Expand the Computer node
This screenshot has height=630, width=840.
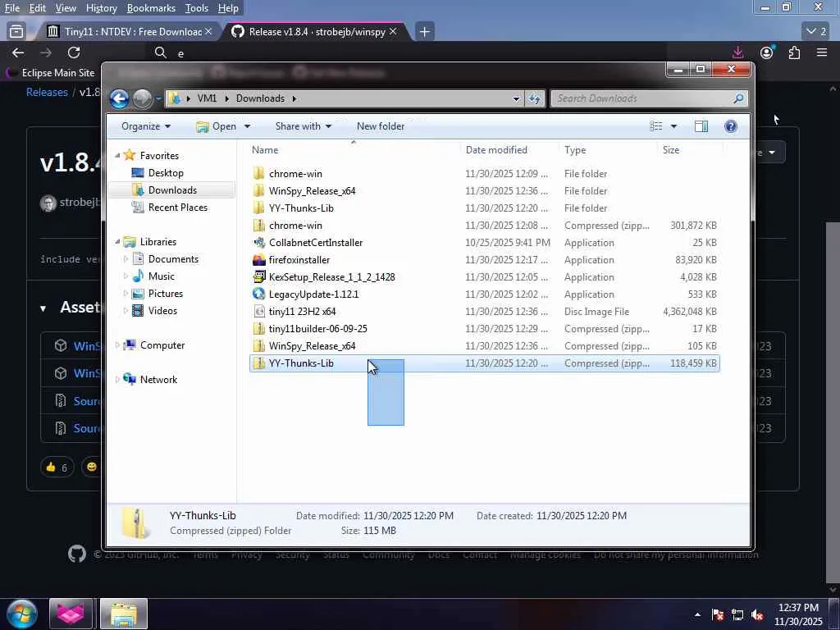coord(118,345)
